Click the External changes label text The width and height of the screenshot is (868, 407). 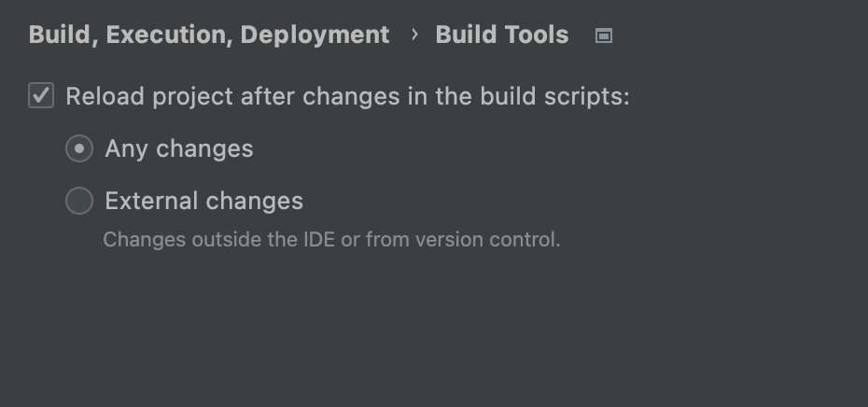pos(203,201)
